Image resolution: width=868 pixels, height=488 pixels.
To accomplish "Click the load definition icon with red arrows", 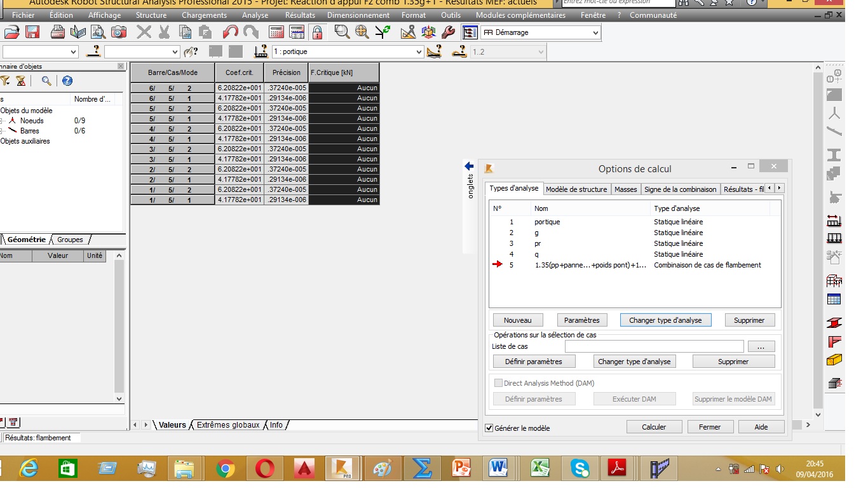I will (834, 220).
